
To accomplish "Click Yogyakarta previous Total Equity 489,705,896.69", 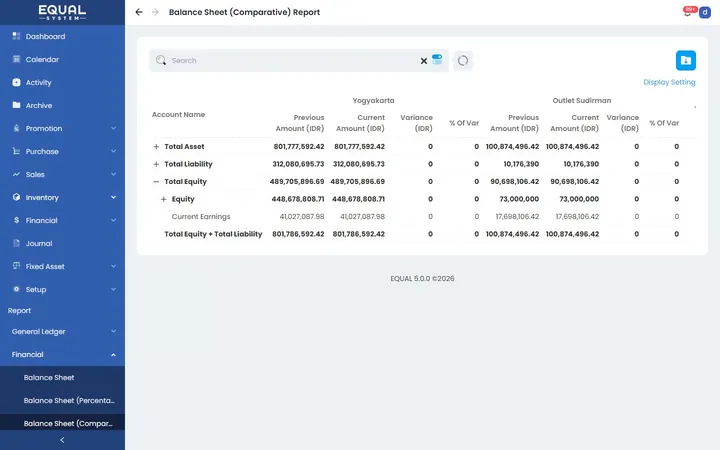I will (297, 181).
